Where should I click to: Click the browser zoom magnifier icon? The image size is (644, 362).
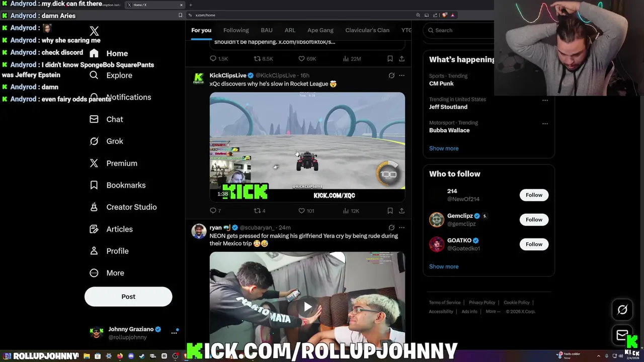tap(418, 15)
